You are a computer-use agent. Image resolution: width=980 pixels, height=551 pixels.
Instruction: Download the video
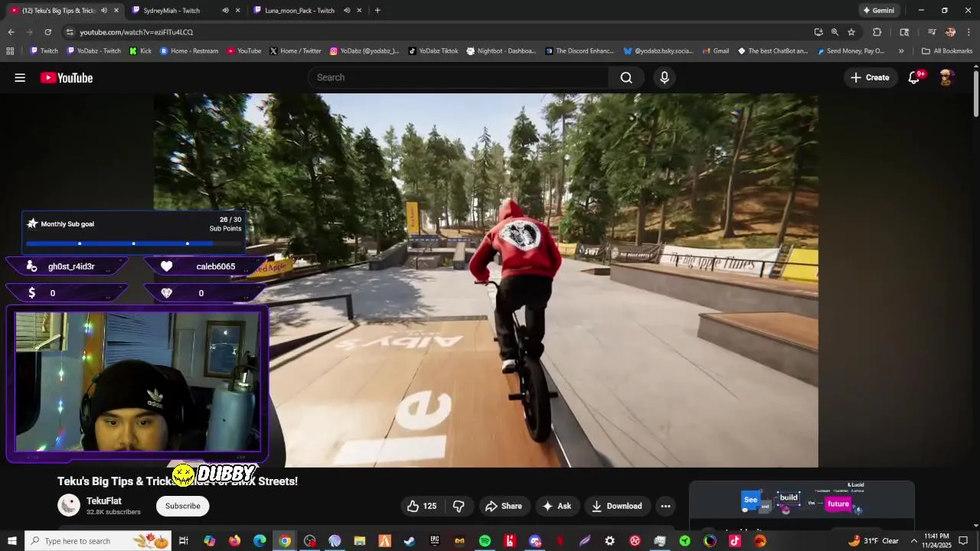[x=617, y=506]
